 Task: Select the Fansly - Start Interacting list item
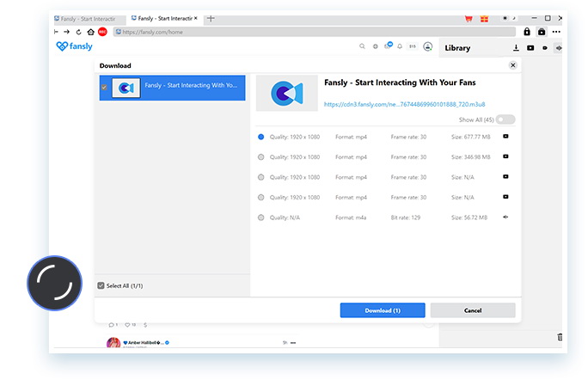pyautogui.click(x=173, y=88)
